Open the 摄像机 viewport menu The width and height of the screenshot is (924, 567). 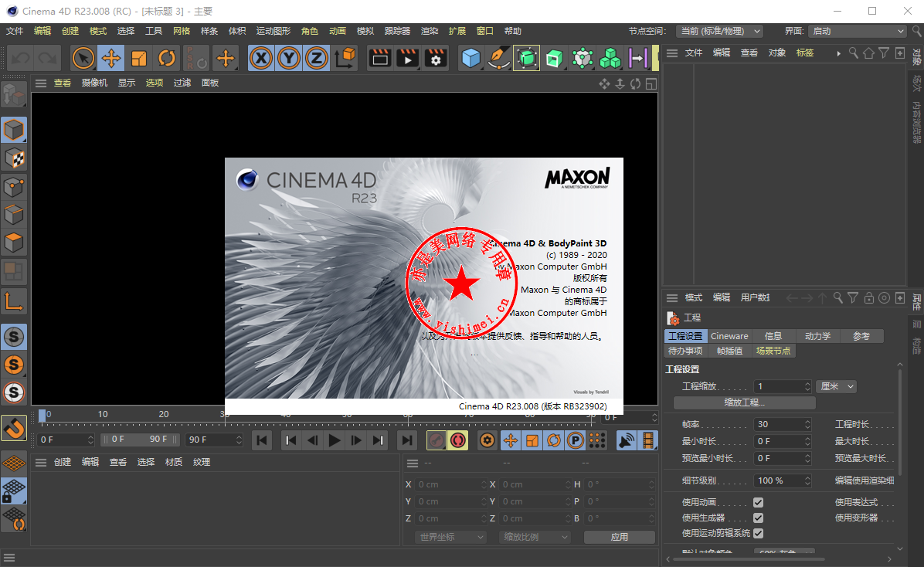click(94, 83)
